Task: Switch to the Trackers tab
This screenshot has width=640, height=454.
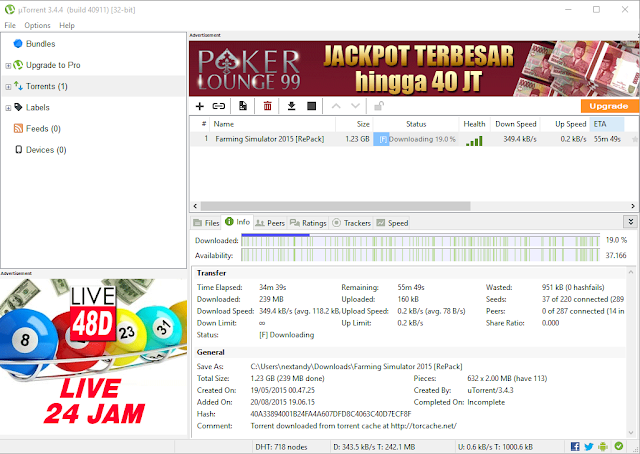Action: pos(351,223)
